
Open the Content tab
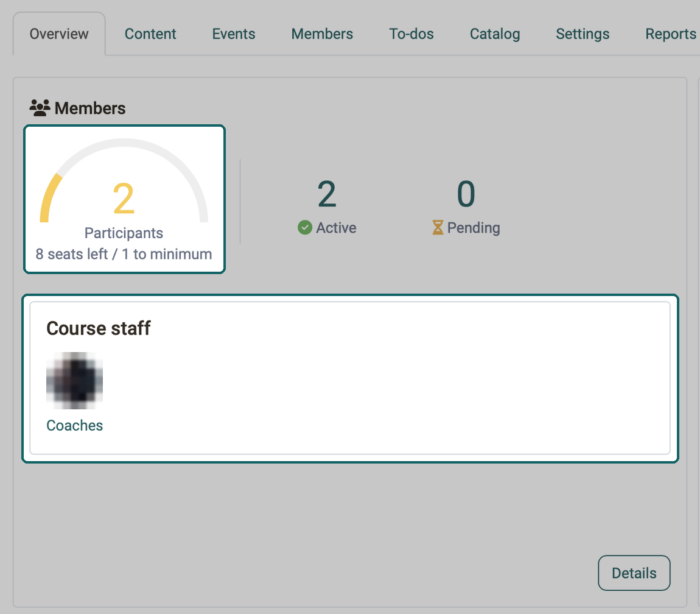click(150, 34)
